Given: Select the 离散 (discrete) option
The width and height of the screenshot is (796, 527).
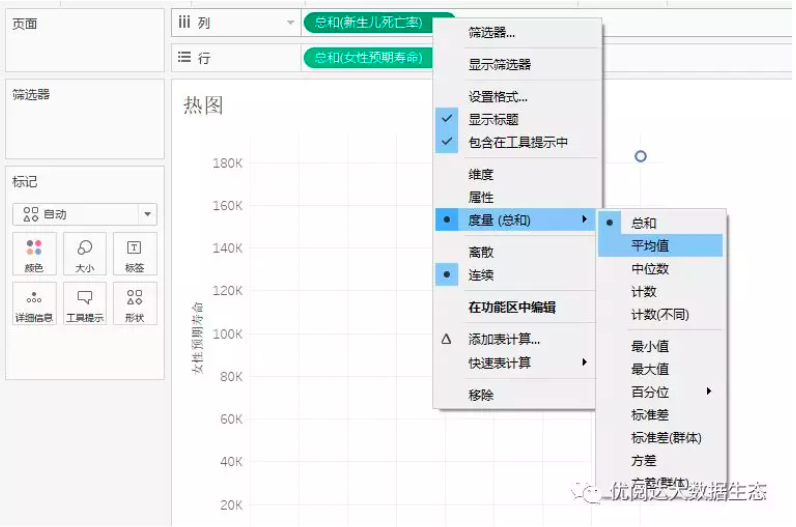Looking at the screenshot, I should click(481, 252).
